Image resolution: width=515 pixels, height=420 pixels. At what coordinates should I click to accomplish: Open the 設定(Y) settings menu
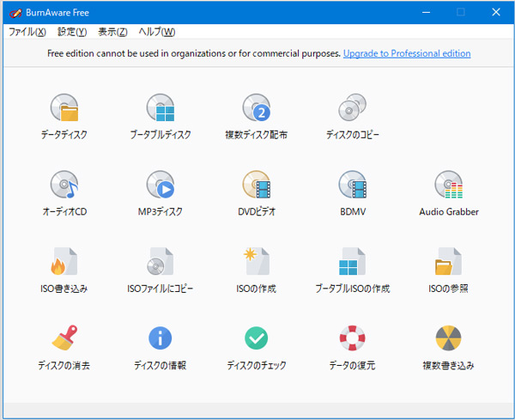(72, 32)
